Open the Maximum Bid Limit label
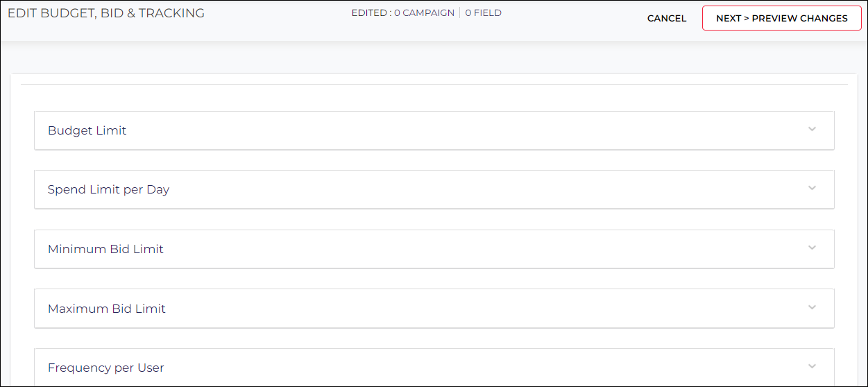The image size is (868, 387). [106, 309]
